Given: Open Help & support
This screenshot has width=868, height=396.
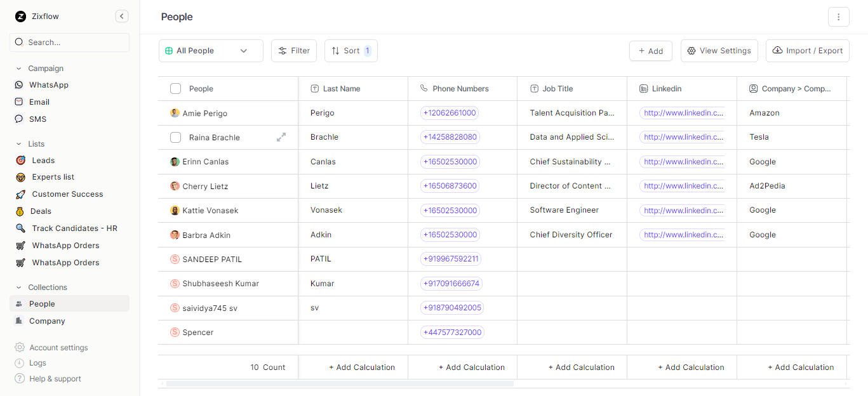Looking at the screenshot, I should [55, 379].
